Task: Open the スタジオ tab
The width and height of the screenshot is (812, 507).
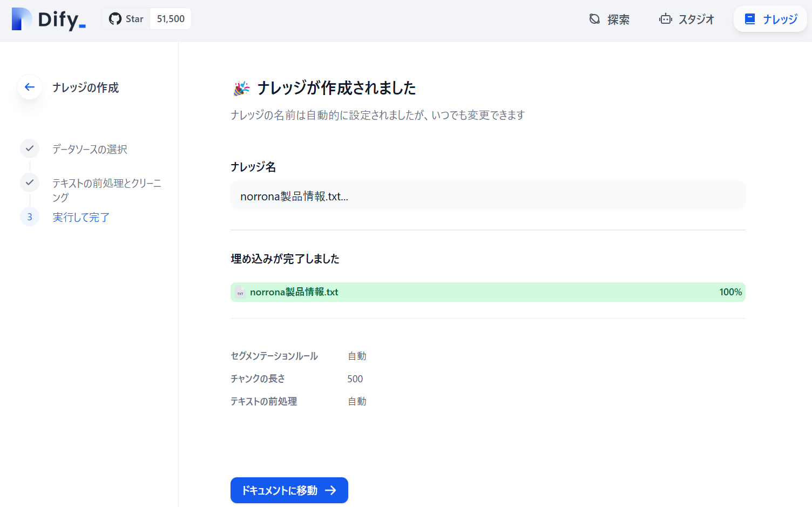Action: click(x=686, y=19)
